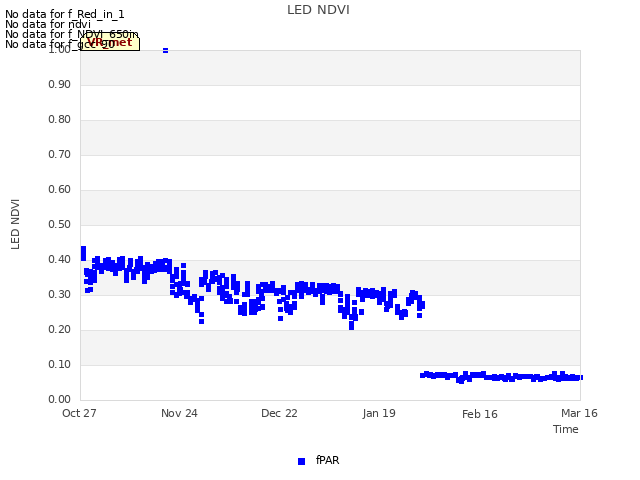640x480 pixels.
Task: Click the Dec 22 axis tick label
Action: click(x=279, y=413)
